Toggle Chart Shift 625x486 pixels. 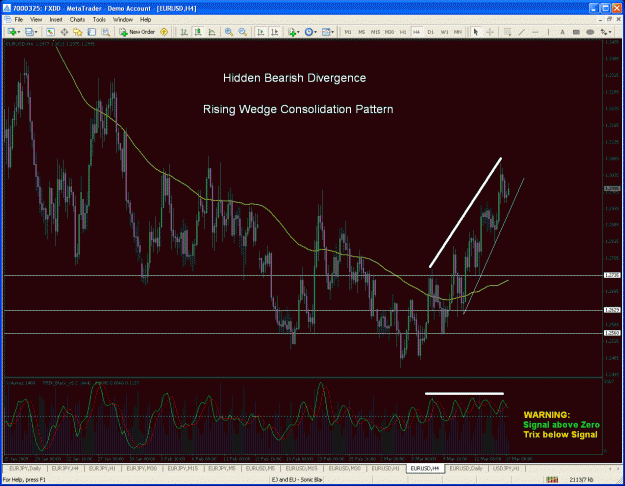click(275, 32)
